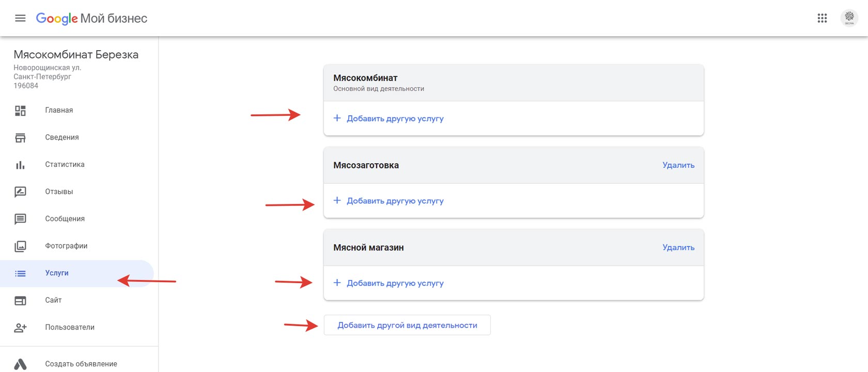Image resolution: width=868 pixels, height=372 pixels.
Task: Add another service under Мясной магазин
Action: (x=389, y=283)
